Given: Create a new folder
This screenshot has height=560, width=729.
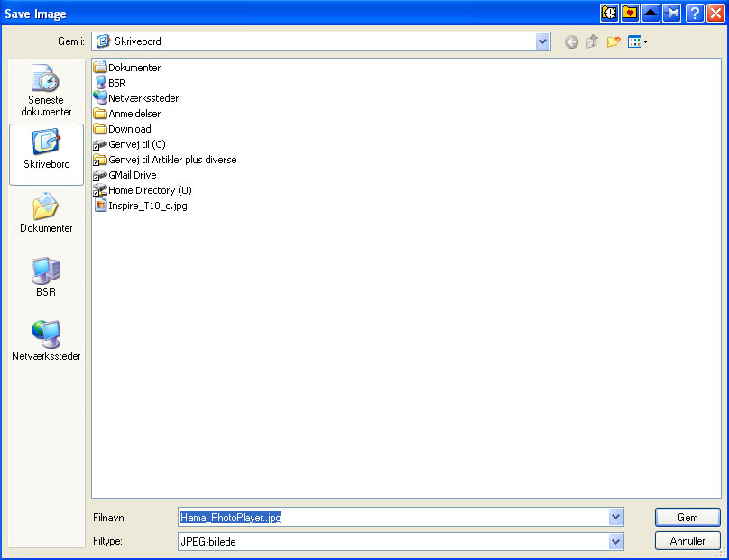Looking at the screenshot, I should [x=614, y=41].
